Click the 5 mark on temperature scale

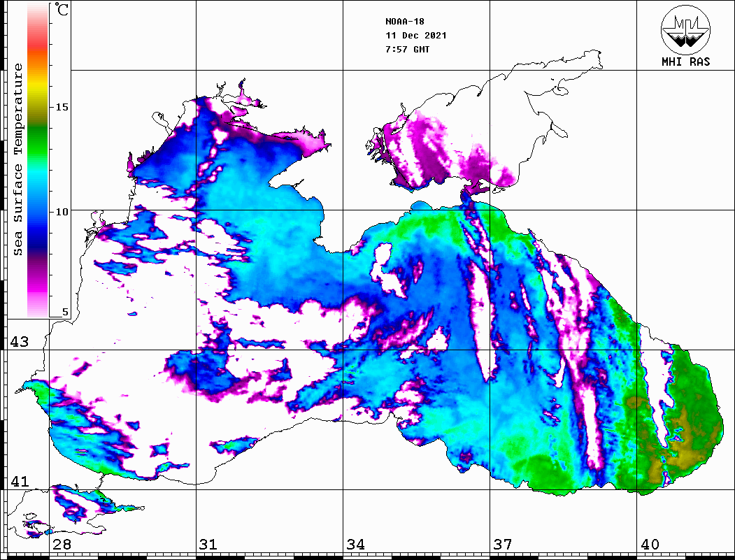(x=65, y=312)
